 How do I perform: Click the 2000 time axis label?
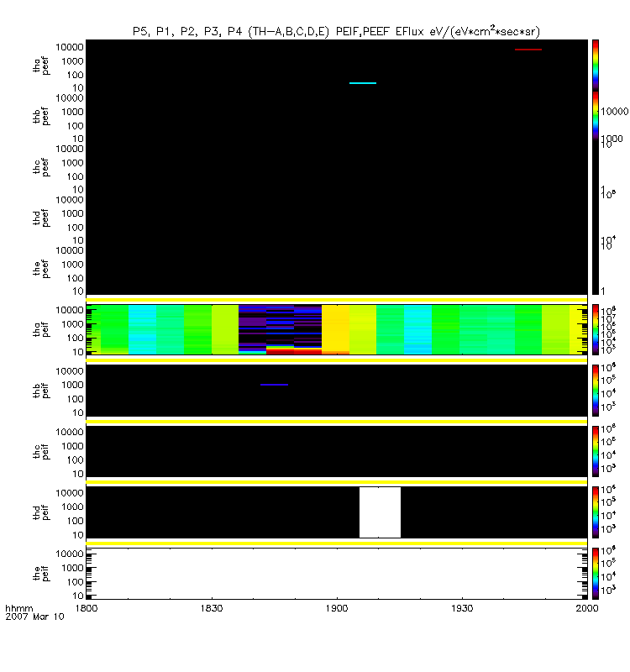coord(587,606)
